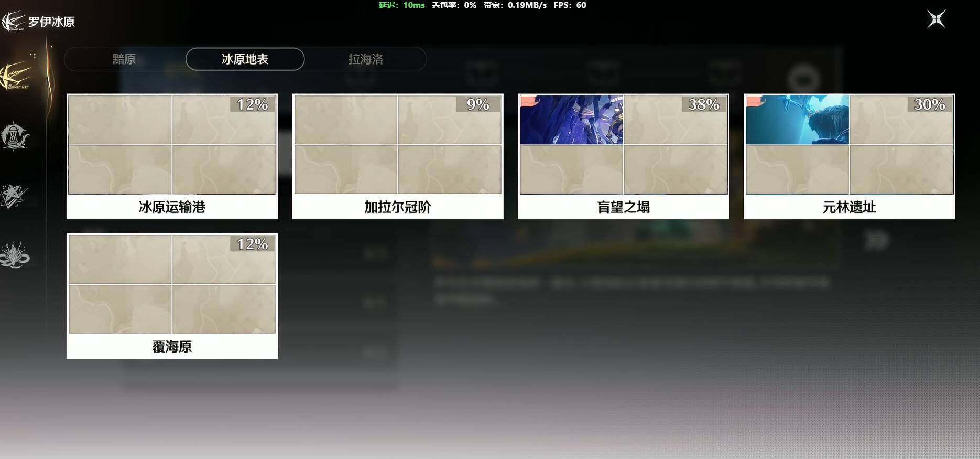
Task: Click the 38% progress label
Action: coord(704,104)
